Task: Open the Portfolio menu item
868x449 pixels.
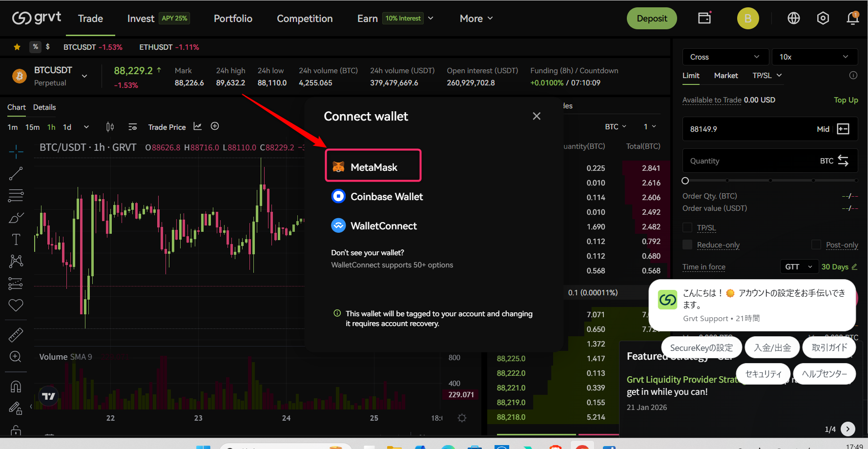Action: click(233, 19)
